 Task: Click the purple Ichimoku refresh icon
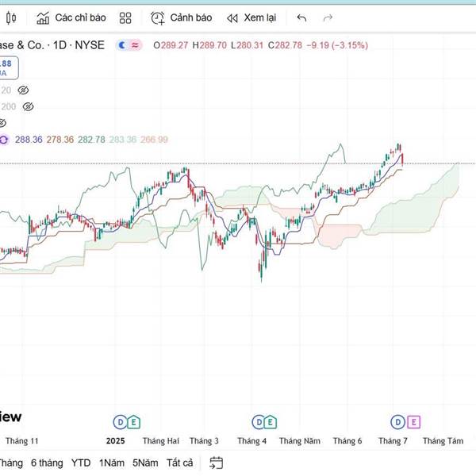point(4,140)
